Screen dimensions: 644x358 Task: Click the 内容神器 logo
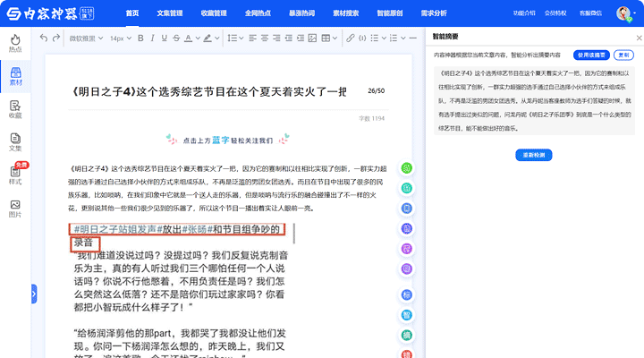pos(50,13)
